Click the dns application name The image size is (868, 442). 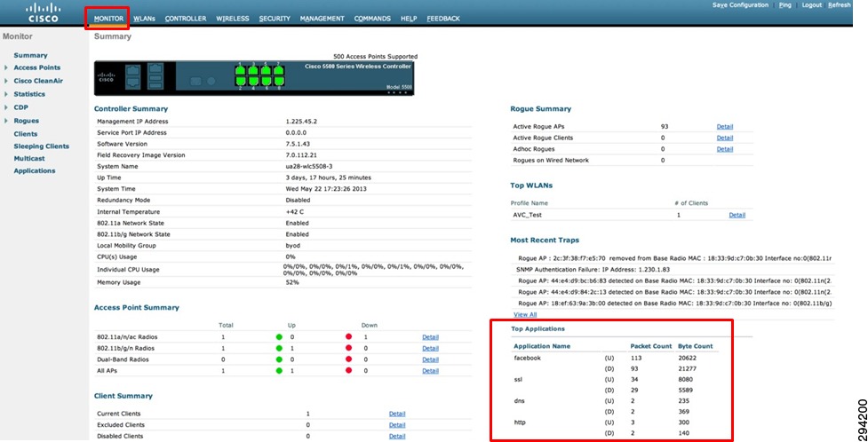(519, 400)
